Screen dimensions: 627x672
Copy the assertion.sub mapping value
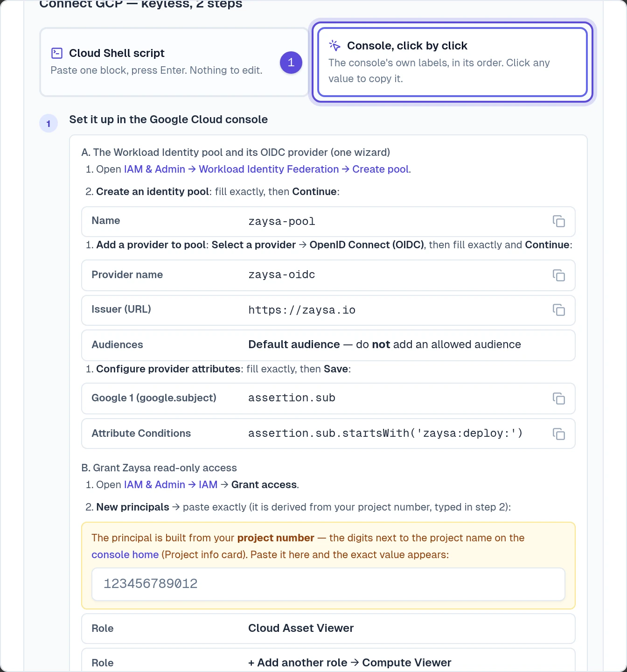558,398
